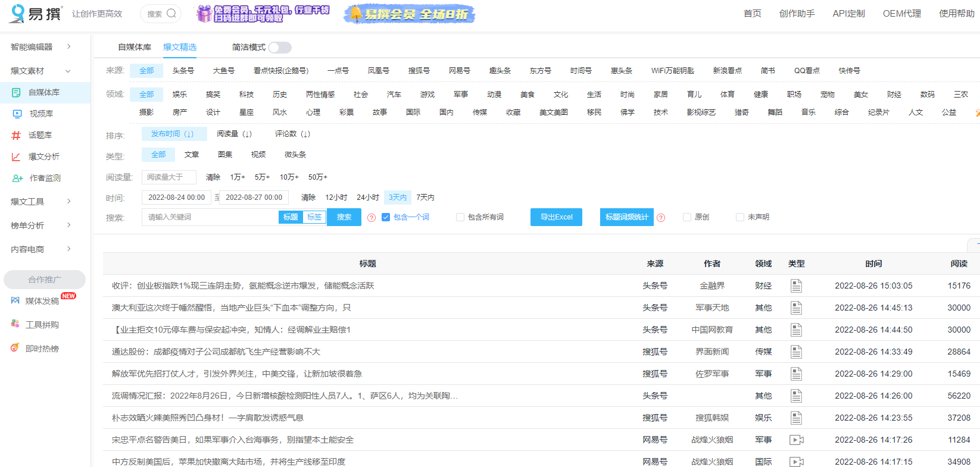The height and width of the screenshot is (467, 980).
Task: Click help question mark next to 搜索 button
Action: tap(372, 218)
